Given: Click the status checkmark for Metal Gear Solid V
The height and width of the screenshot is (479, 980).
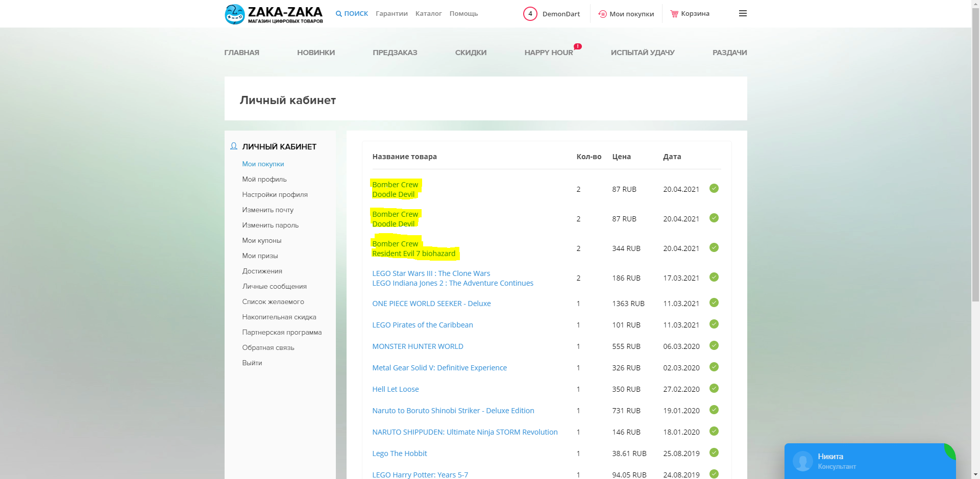Looking at the screenshot, I should tap(714, 367).
